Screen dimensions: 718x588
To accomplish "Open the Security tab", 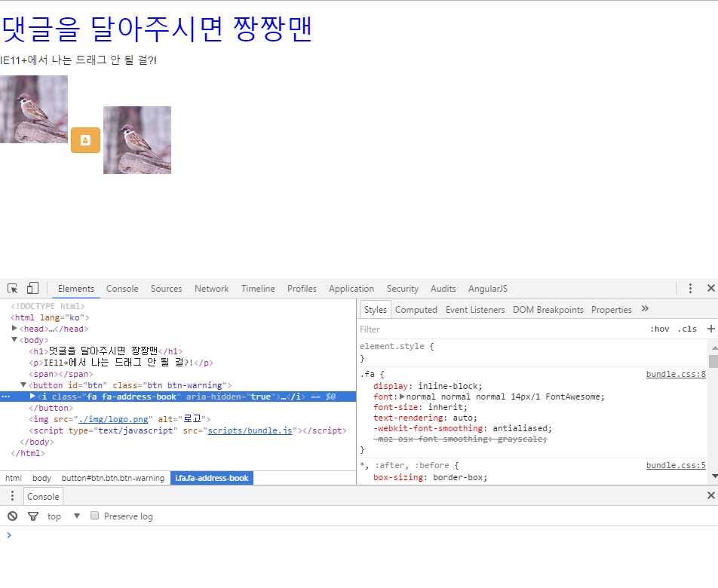I will point(403,289).
